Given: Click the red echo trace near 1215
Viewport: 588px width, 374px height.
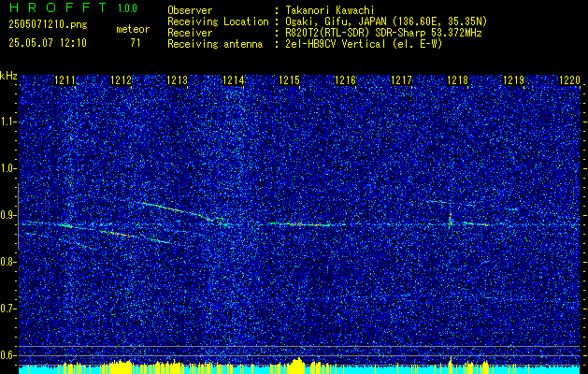Looking at the screenshot, I should click(x=298, y=224).
